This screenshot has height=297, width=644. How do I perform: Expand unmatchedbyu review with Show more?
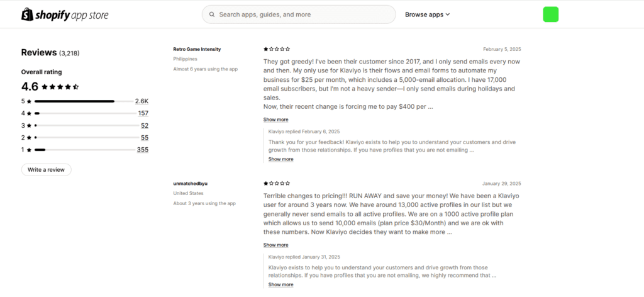tap(275, 245)
